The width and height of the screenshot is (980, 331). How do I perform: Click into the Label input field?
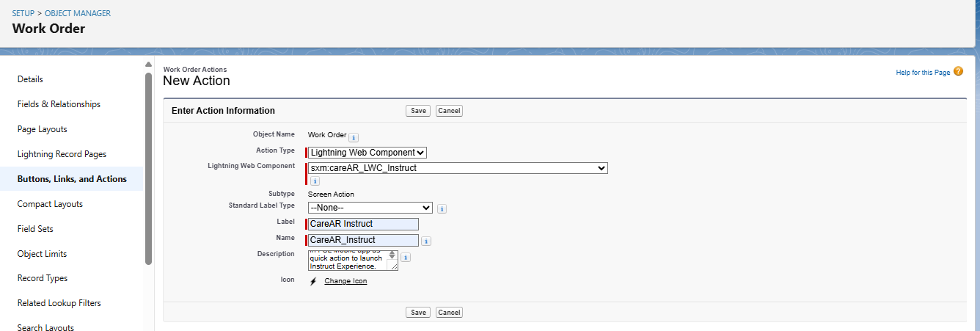click(x=363, y=224)
